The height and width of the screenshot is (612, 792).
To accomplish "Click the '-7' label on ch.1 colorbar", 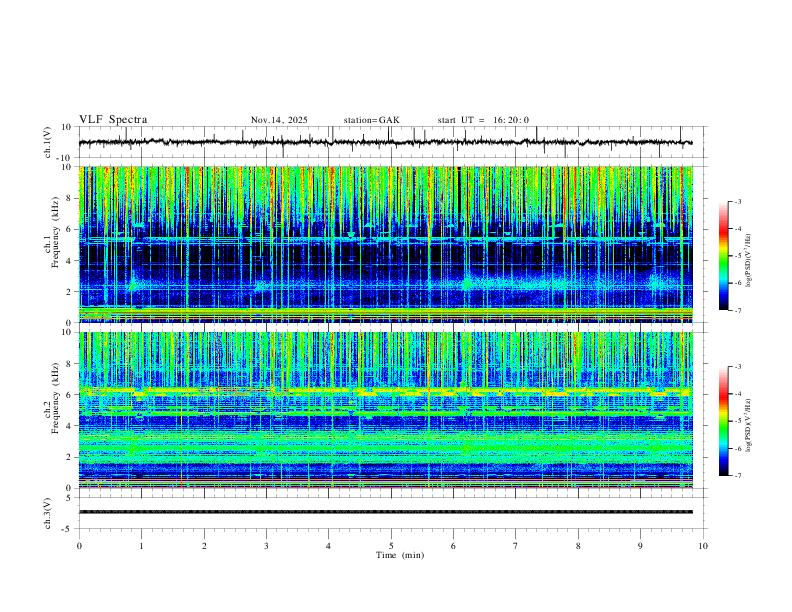I will [738, 311].
